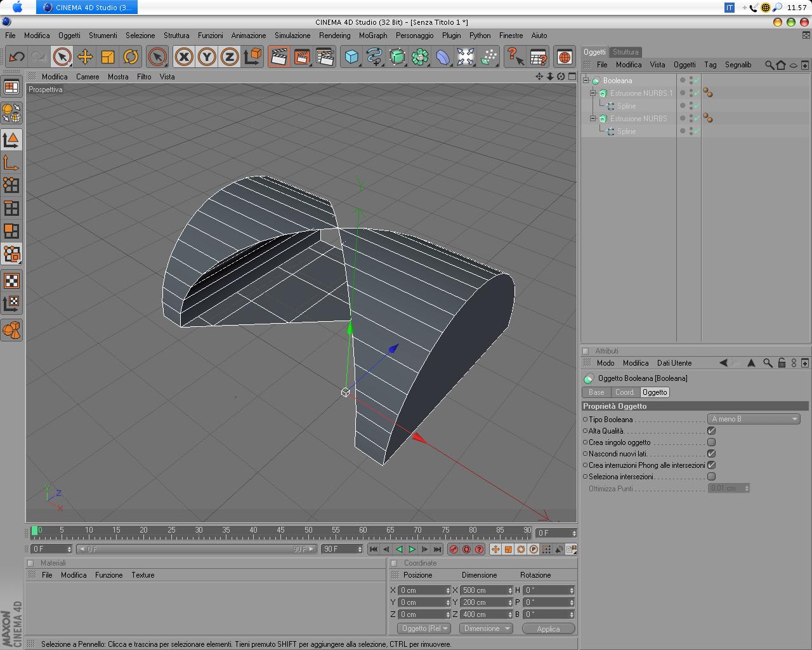Click the Undo arrow icon
812x650 pixels.
click(16, 57)
